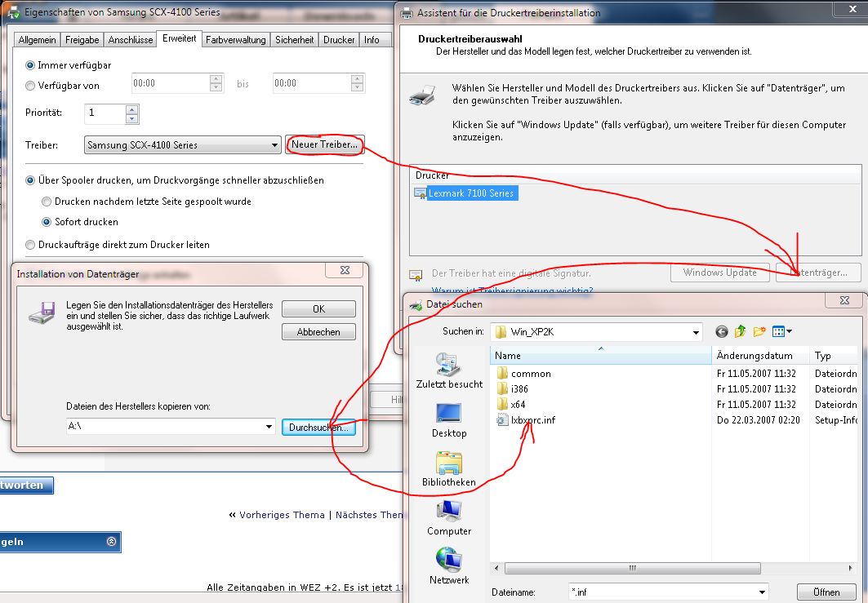
Task: Sort by Typ column
Action: pyautogui.click(x=833, y=355)
